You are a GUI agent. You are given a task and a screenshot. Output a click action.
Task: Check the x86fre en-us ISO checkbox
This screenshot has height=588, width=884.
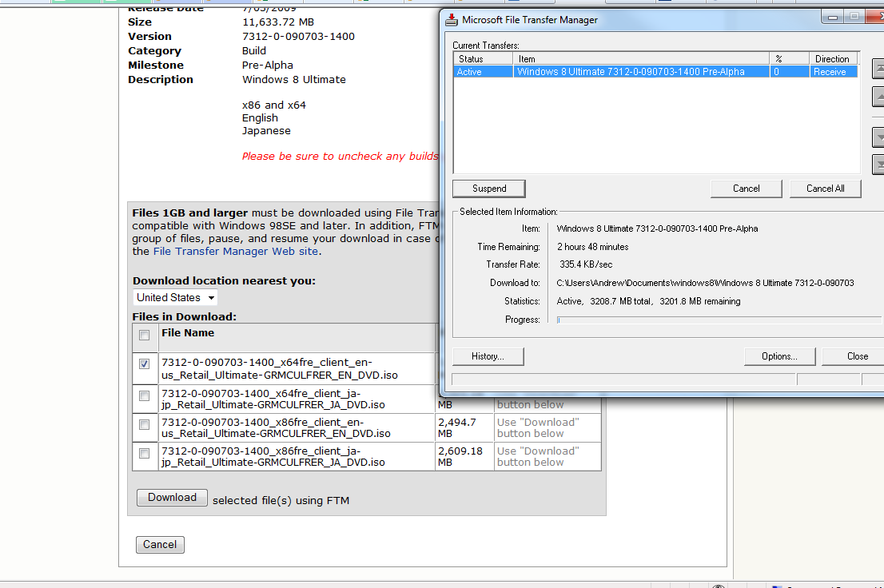coord(145,424)
